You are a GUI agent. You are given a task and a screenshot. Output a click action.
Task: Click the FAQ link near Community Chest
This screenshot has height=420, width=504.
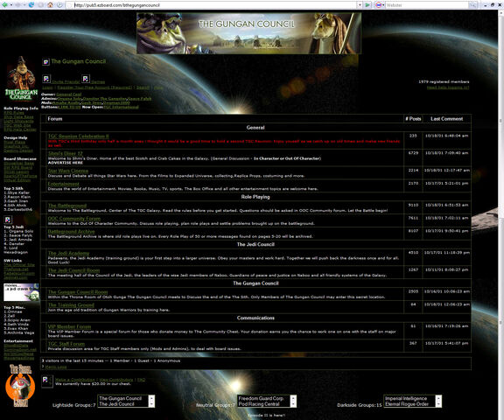coord(141,380)
